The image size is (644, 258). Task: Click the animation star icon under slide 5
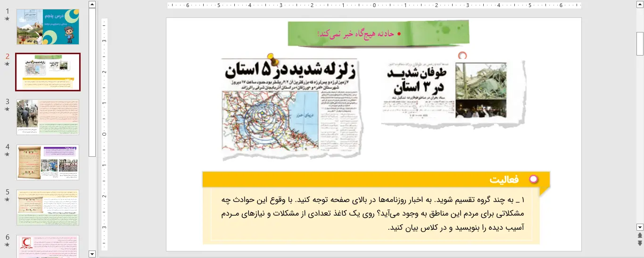pos(7,200)
